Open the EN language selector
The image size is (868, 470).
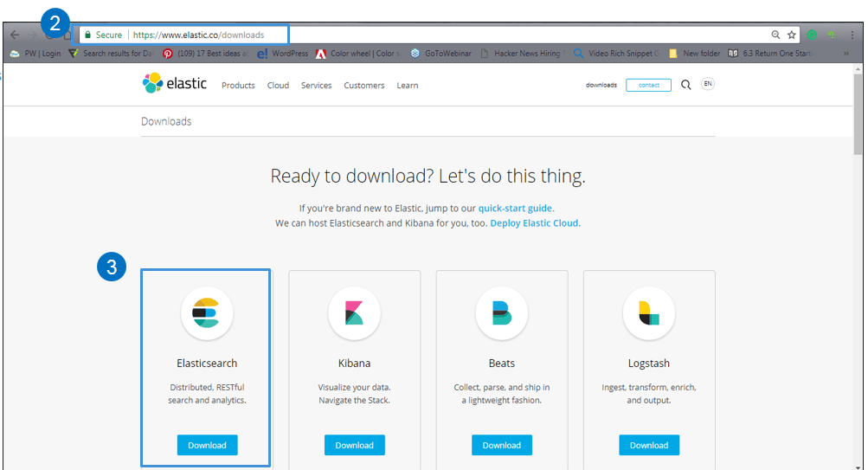tap(707, 84)
